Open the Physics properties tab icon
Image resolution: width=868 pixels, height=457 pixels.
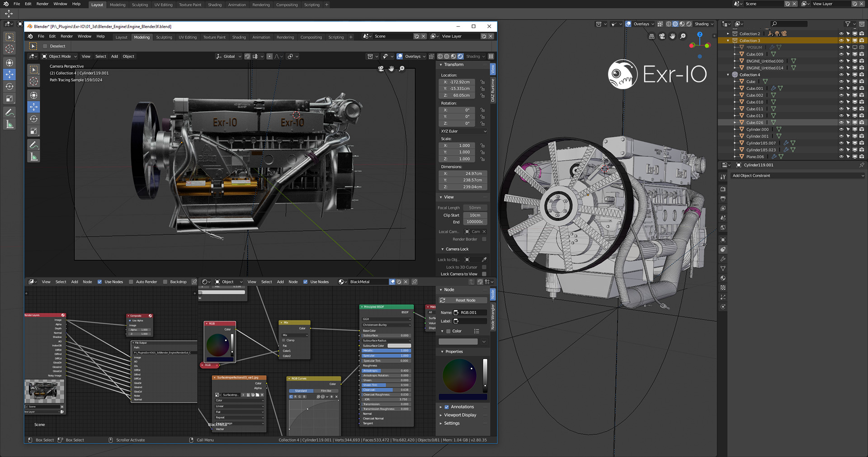(x=723, y=307)
